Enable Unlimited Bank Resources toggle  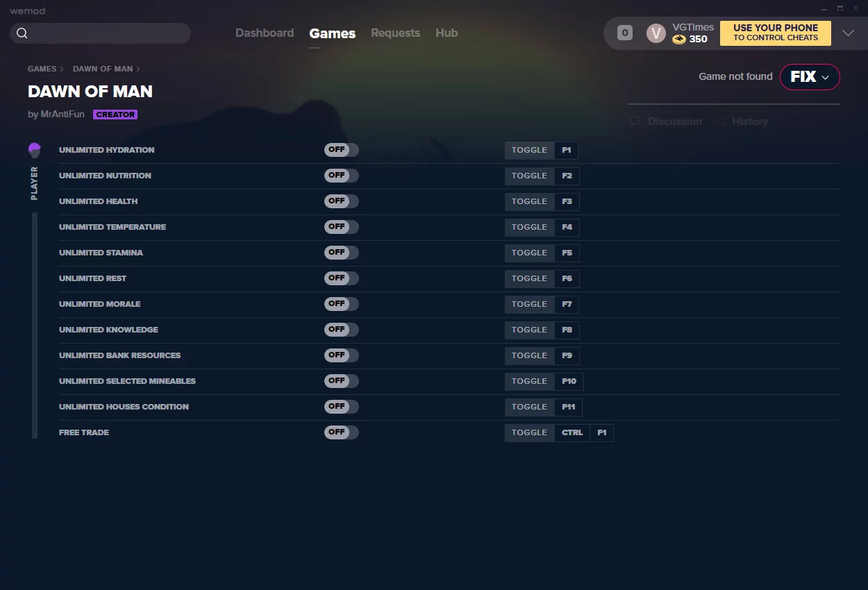pos(342,355)
